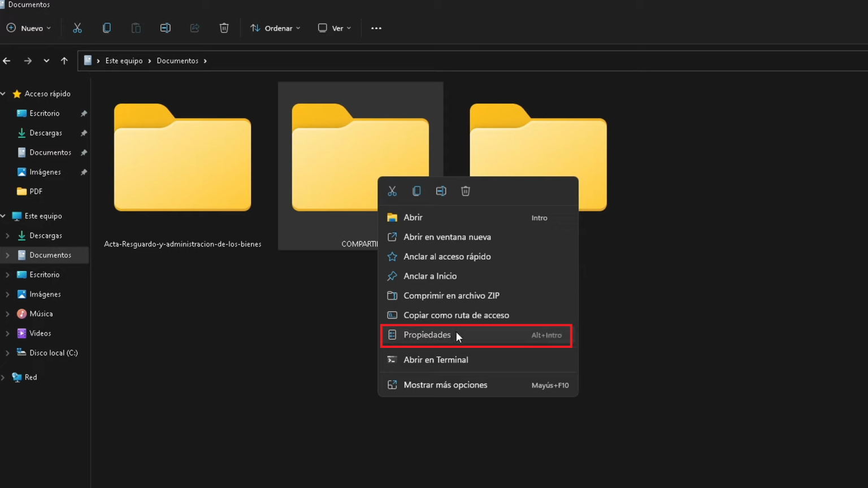Choose Copiar como ruta de acceso
868x488 pixels.
478,315
